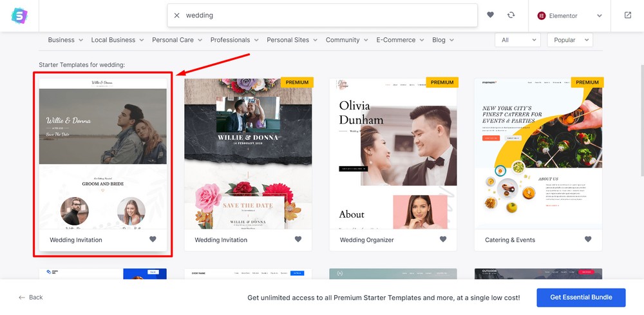Toggle favorite on Wedding Organizer template
Image resolution: width=644 pixels, height=315 pixels.
coord(443,240)
